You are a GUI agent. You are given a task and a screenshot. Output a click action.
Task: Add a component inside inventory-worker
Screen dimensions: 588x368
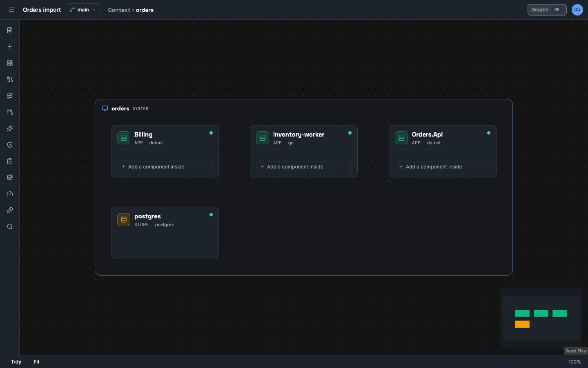(x=304, y=167)
